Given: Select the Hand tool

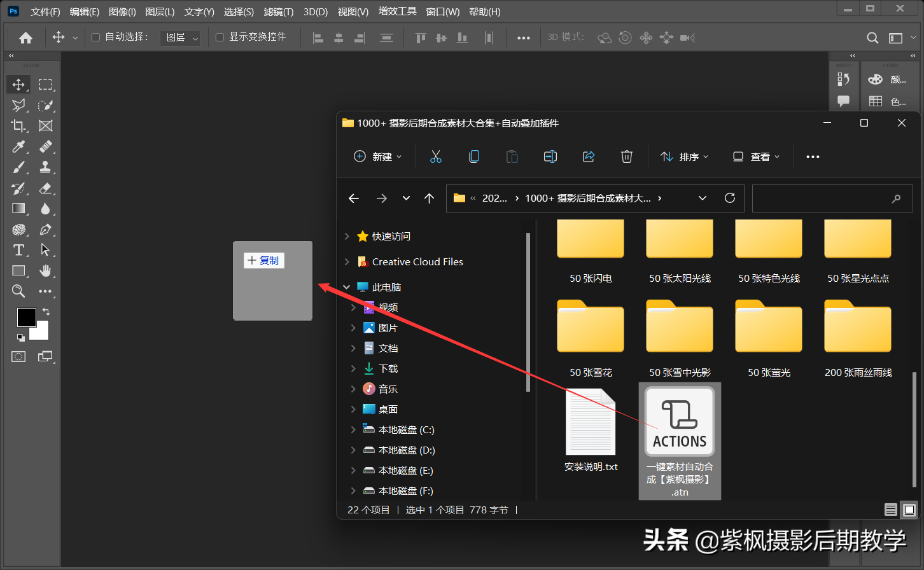Looking at the screenshot, I should [45, 271].
